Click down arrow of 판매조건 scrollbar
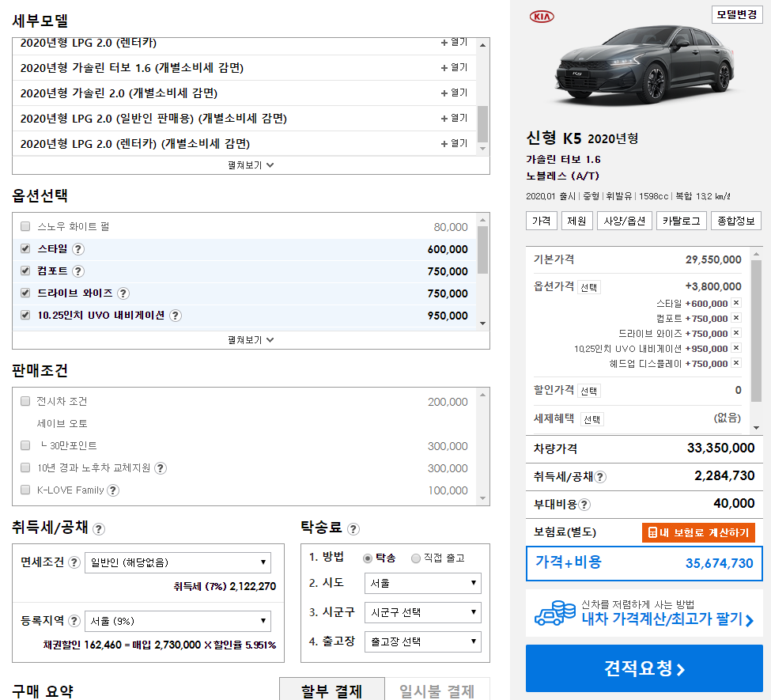The width and height of the screenshot is (771, 700). (x=483, y=498)
